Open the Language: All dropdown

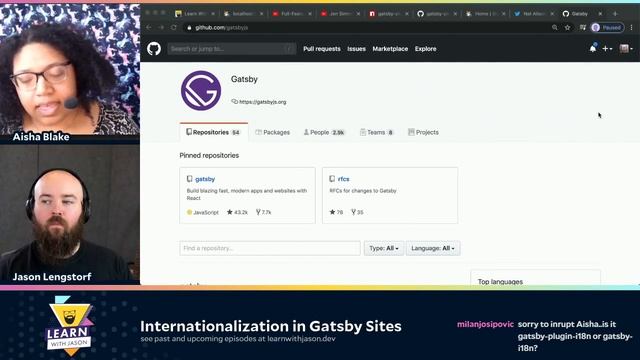click(433, 248)
